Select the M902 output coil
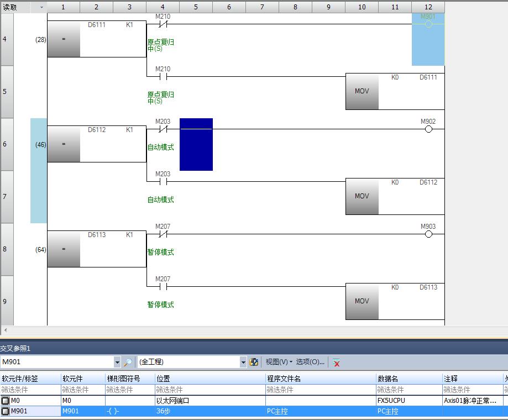Viewport: 508px width, 420px height. (428, 129)
